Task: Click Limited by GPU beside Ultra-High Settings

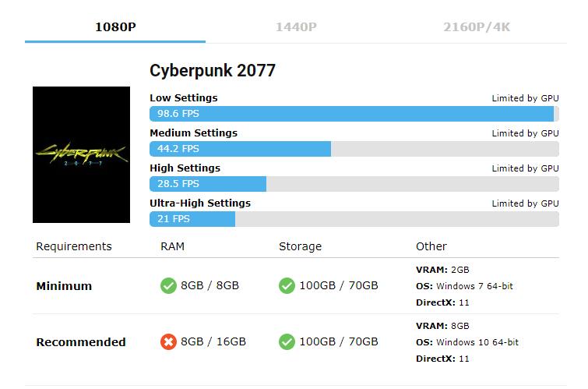Action: [526, 203]
